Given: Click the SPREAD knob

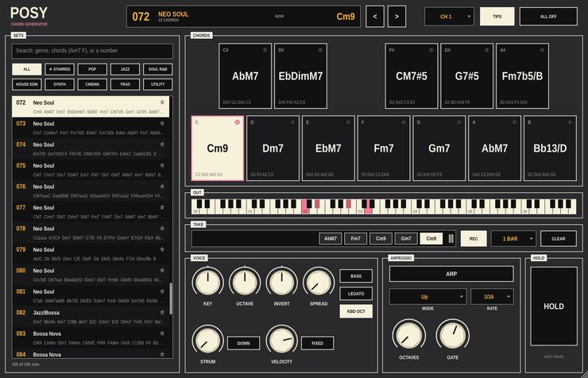Looking at the screenshot, I should point(319,282).
